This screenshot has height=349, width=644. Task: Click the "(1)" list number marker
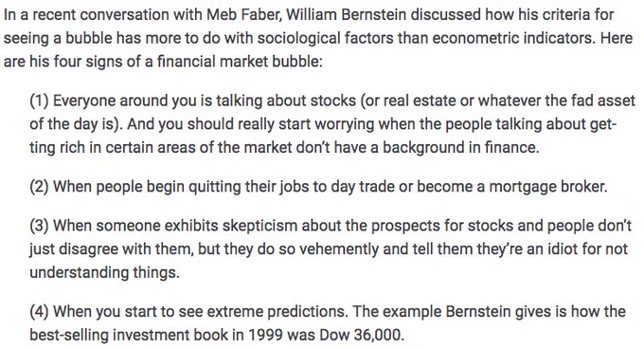point(39,101)
